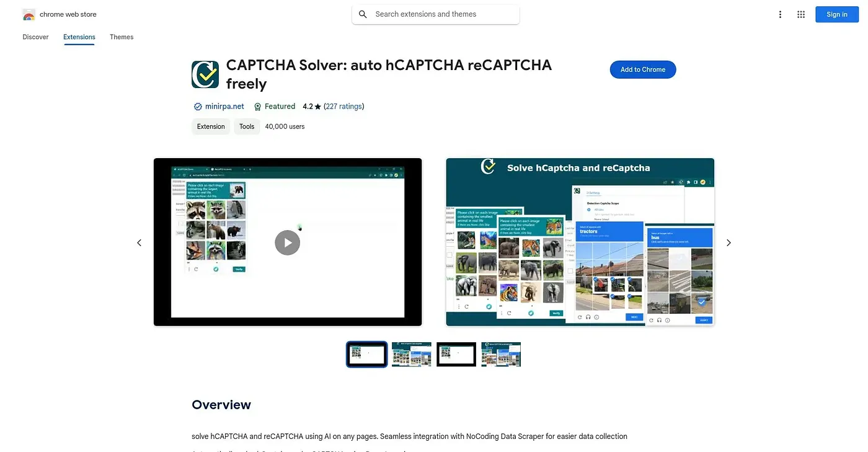Click the CAPTCHA Solver extension title
The width and height of the screenshot is (868, 452).
(389, 74)
